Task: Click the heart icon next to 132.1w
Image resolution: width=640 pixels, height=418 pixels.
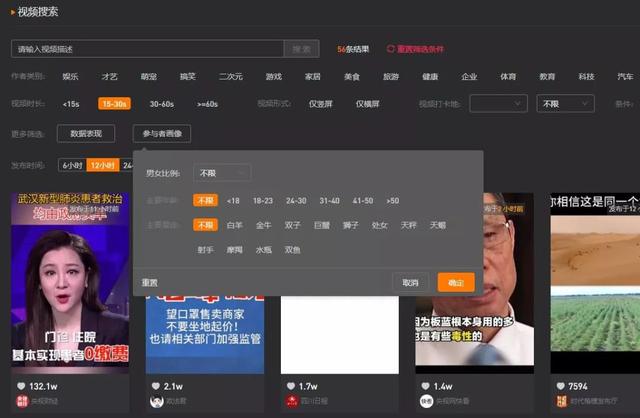Action: (x=21, y=386)
